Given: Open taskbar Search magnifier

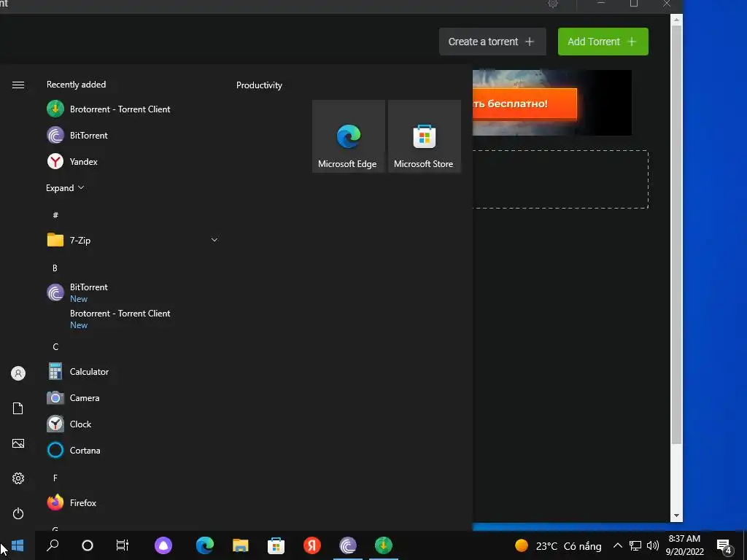Looking at the screenshot, I should pyautogui.click(x=53, y=545).
